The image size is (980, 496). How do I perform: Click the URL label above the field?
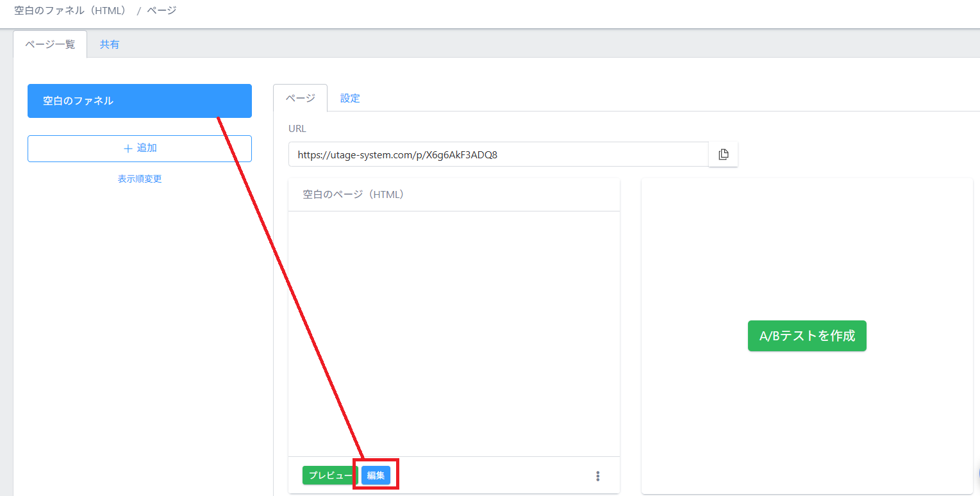pyautogui.click(x=297, y=128)
